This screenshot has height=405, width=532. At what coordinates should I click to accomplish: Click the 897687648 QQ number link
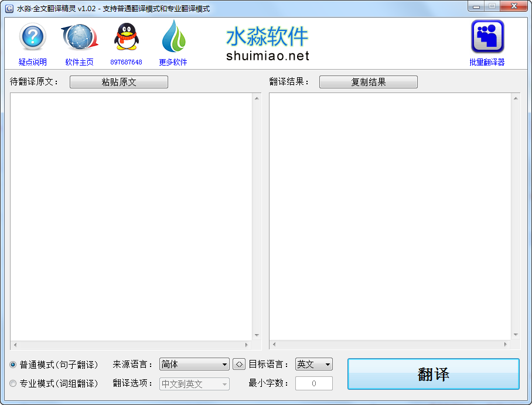(x=126, y=62)
